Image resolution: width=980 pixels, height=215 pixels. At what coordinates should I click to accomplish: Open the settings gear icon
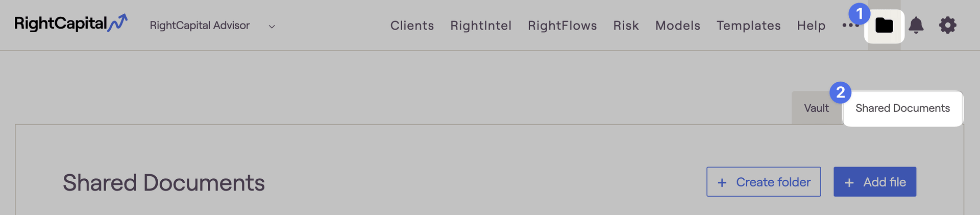coord(948,25)
